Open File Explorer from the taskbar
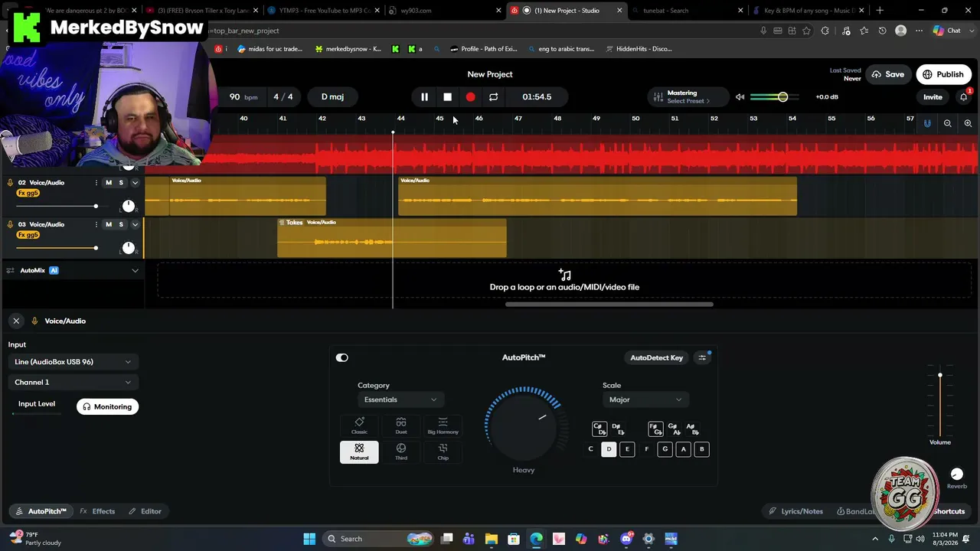 (492, 539)
